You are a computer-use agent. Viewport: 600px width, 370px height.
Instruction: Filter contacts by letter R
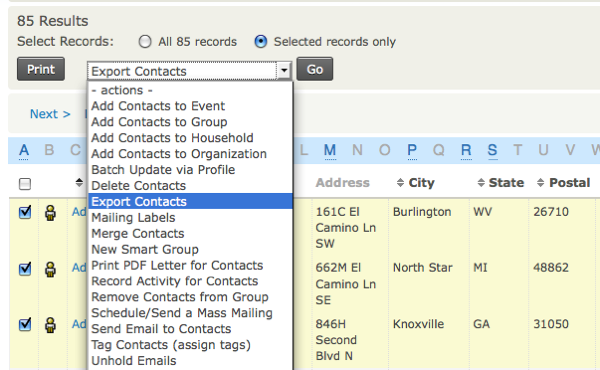[466, 150]
